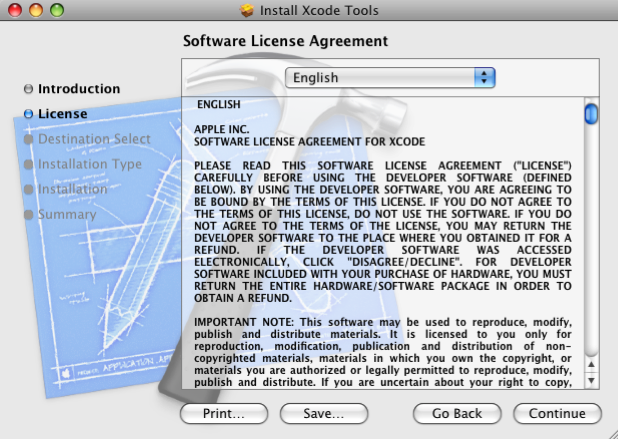Select the Destination Select step

[94, 139]
